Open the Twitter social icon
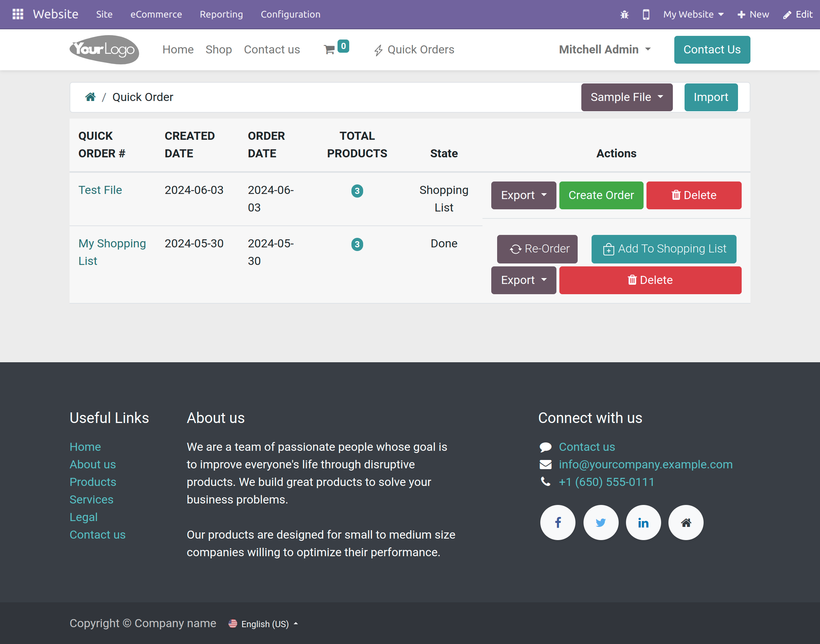 click(600, 523)
